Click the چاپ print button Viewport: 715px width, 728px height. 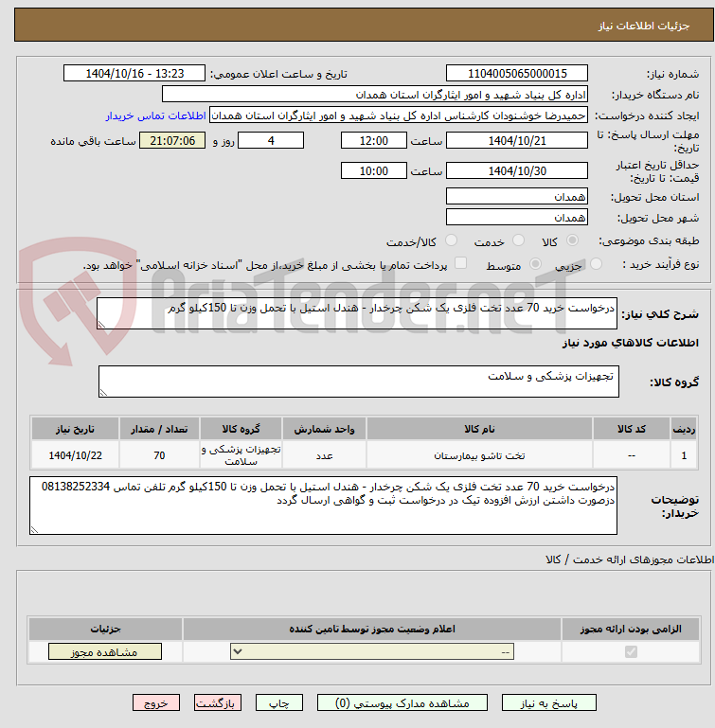pyautogui.click(x=278, y=703)
